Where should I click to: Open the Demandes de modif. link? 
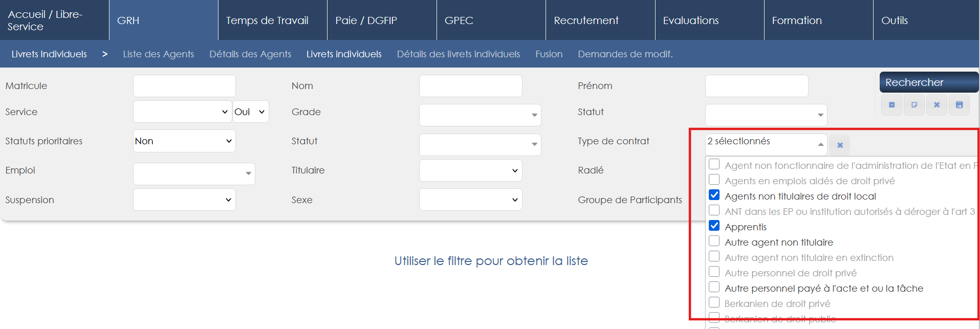(x=625, y=54)
